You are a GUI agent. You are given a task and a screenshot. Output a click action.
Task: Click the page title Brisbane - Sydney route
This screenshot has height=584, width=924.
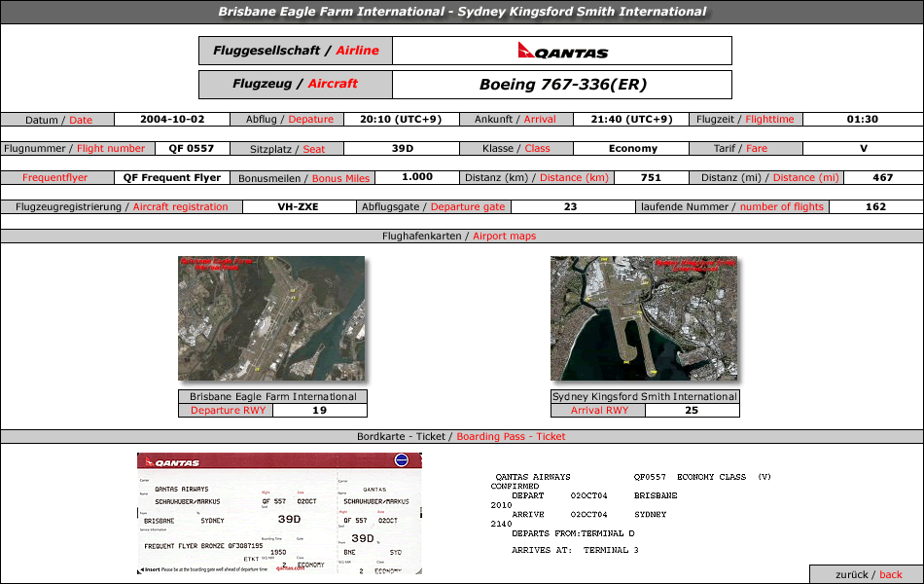(462, 12)
